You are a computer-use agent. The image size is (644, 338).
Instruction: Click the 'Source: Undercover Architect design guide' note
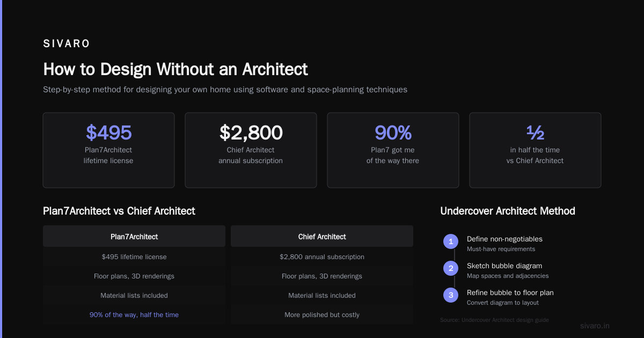[494, 320]
